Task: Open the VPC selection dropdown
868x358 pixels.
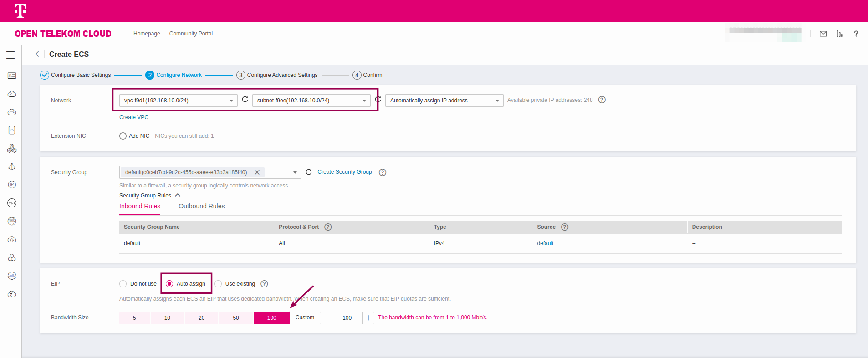Action: [178, 101]
